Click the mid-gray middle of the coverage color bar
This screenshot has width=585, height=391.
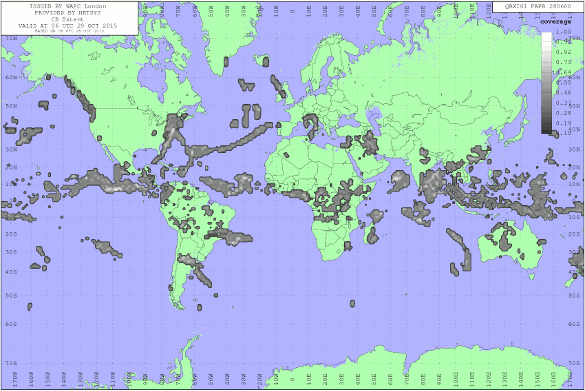point(547,83)
